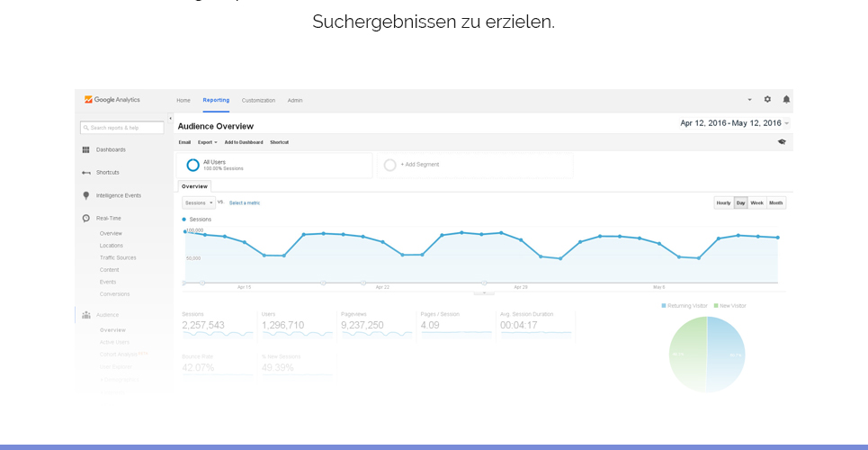Click Avg. Session Duration 00:04:17
The image size is (868, 450).
pos(519,325)
